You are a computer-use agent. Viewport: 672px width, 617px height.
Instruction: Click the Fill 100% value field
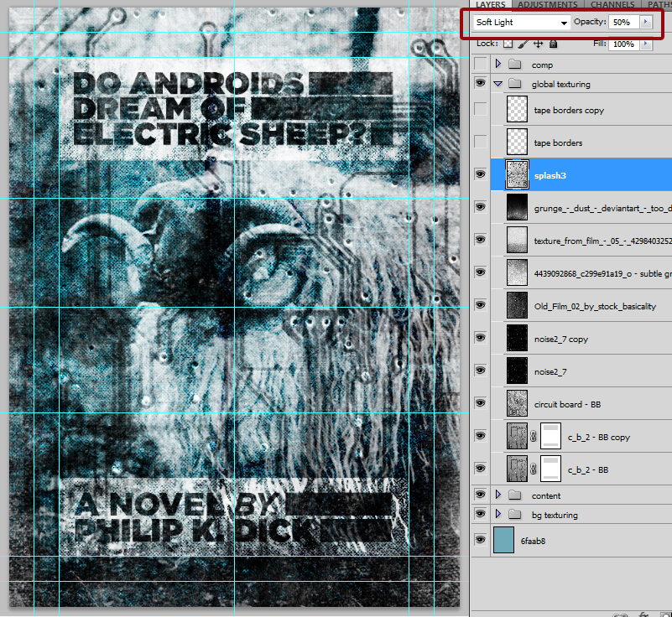(x=623, y=44)
